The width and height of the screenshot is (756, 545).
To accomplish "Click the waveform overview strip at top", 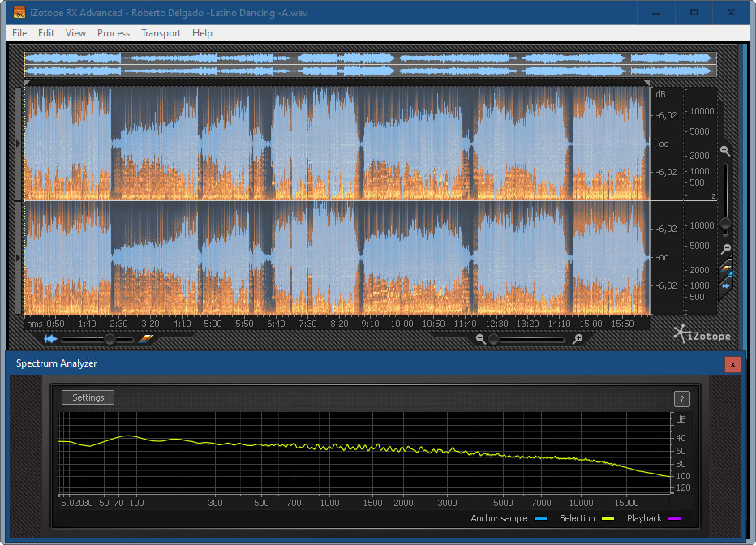I will 370,65.
